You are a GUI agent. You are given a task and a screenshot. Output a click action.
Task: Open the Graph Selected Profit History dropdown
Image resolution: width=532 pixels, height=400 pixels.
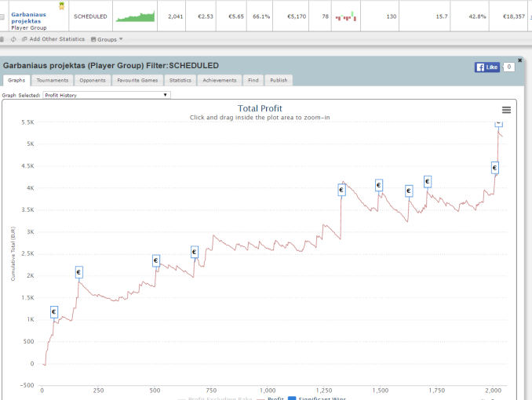(106, 95)
